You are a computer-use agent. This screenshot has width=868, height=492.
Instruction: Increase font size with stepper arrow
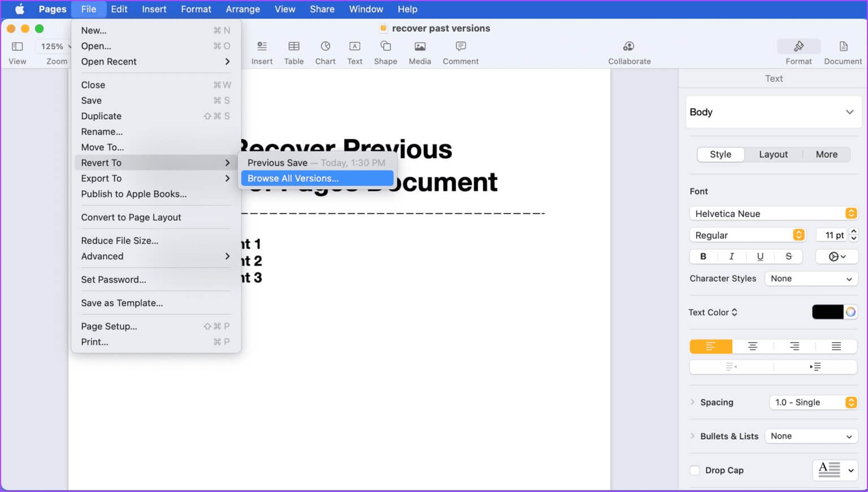click(854, 231)
